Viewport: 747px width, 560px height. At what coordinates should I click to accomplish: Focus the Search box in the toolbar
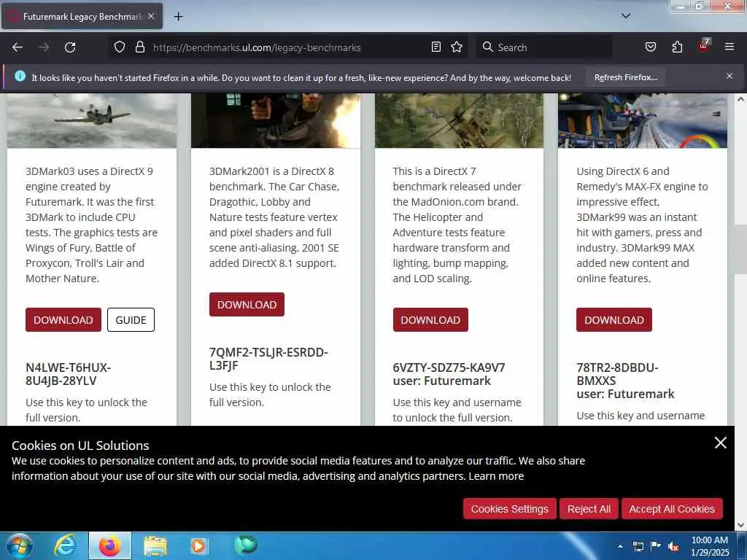pyautogui.click(x=543, y=47)
